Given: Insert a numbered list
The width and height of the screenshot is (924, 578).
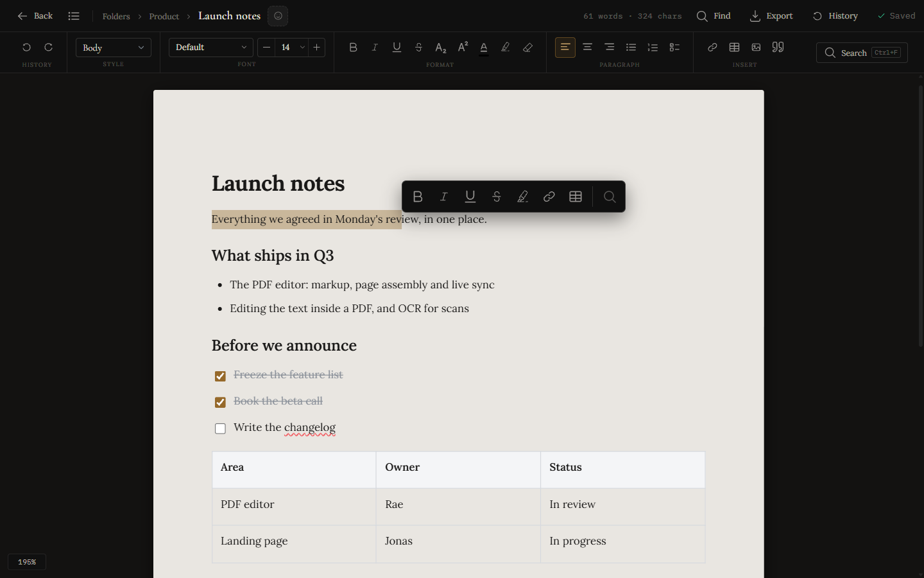Looking at the screenshot, I should coord(653,48).
